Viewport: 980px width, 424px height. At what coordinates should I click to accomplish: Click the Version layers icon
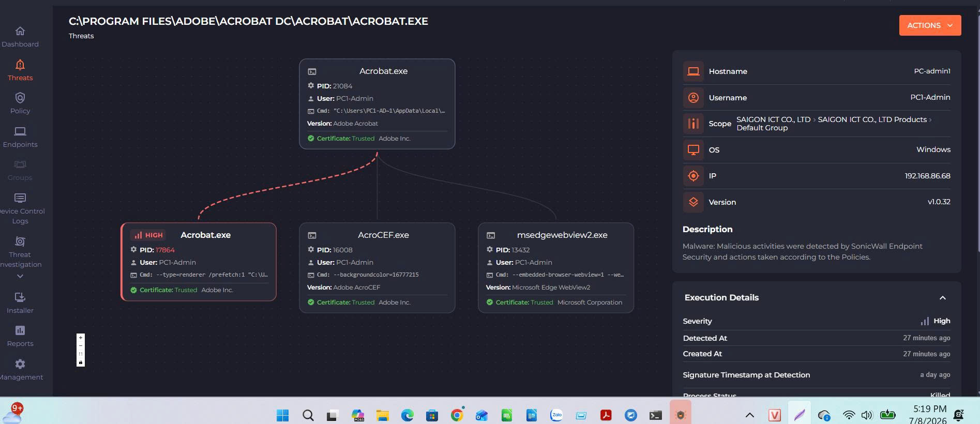693,202
